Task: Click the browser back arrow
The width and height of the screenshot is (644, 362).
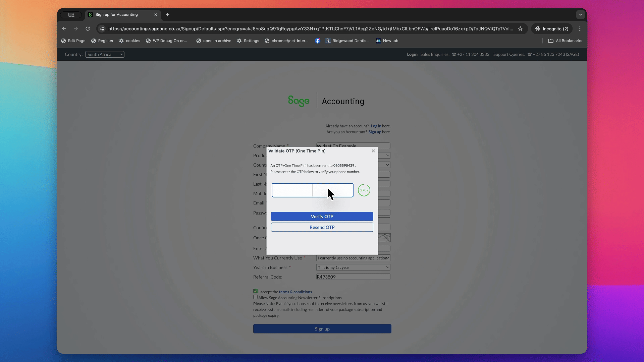Action: [64, 29]
